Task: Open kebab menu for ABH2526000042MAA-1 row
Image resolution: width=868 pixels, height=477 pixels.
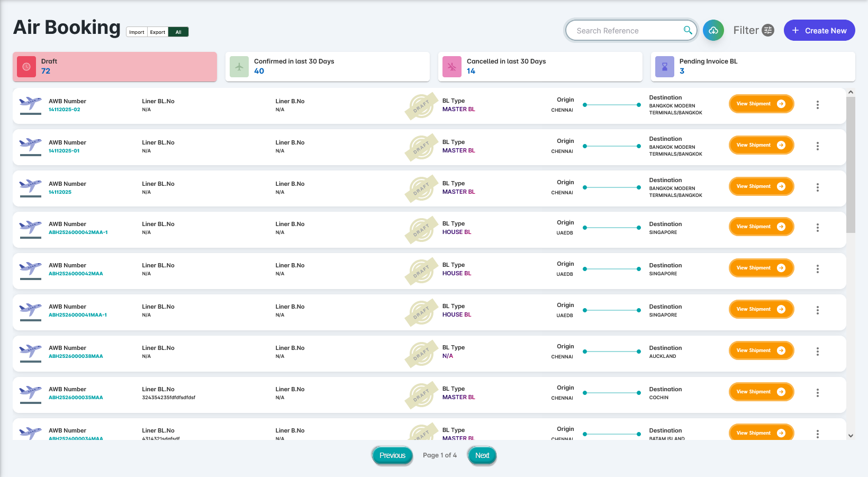Action: click(818, 228)
